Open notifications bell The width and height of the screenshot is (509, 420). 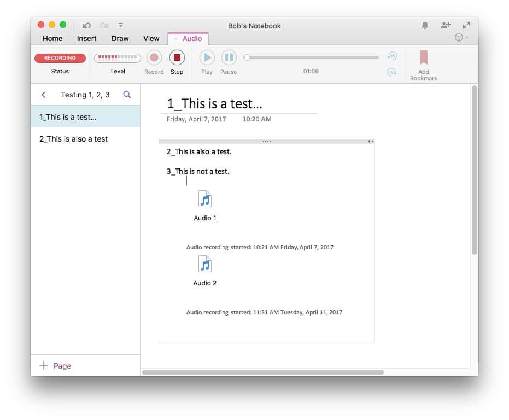[425, 25]
